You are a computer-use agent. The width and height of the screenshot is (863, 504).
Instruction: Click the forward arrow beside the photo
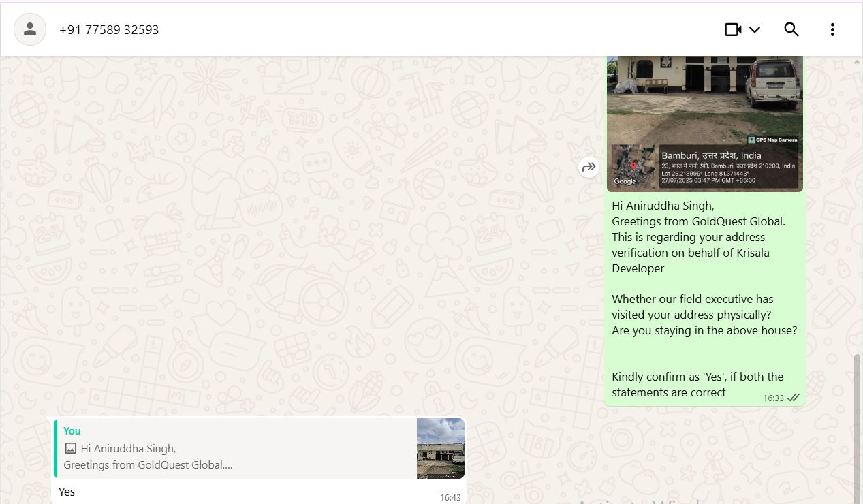pyautogui.click(x=589, y=167)
